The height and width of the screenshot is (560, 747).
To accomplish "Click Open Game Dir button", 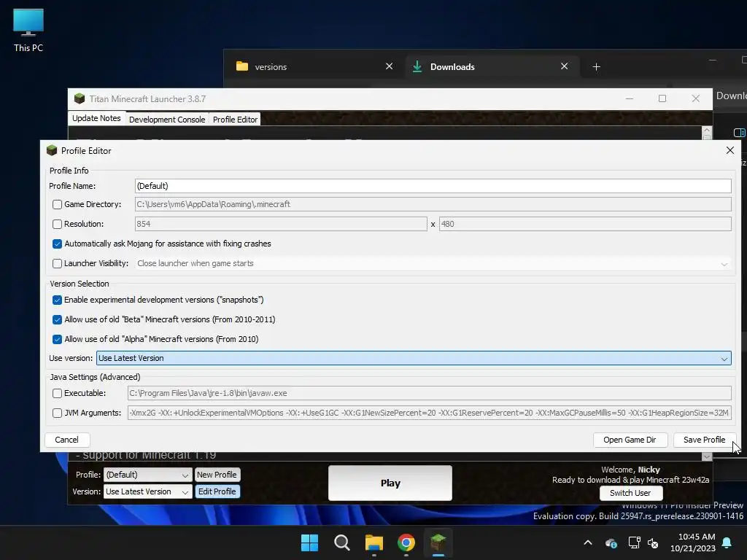I will point(630,440).
